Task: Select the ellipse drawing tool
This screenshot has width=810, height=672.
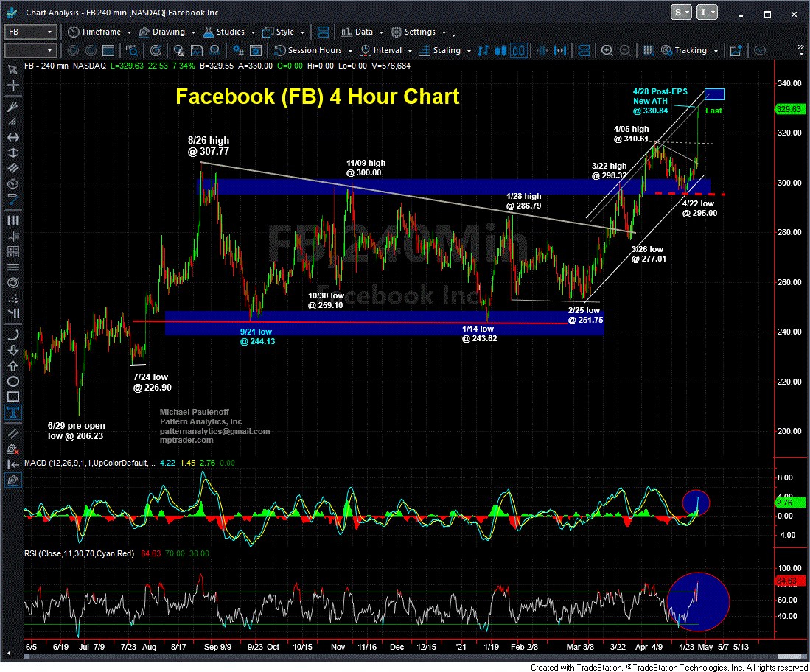Action: 13,382
